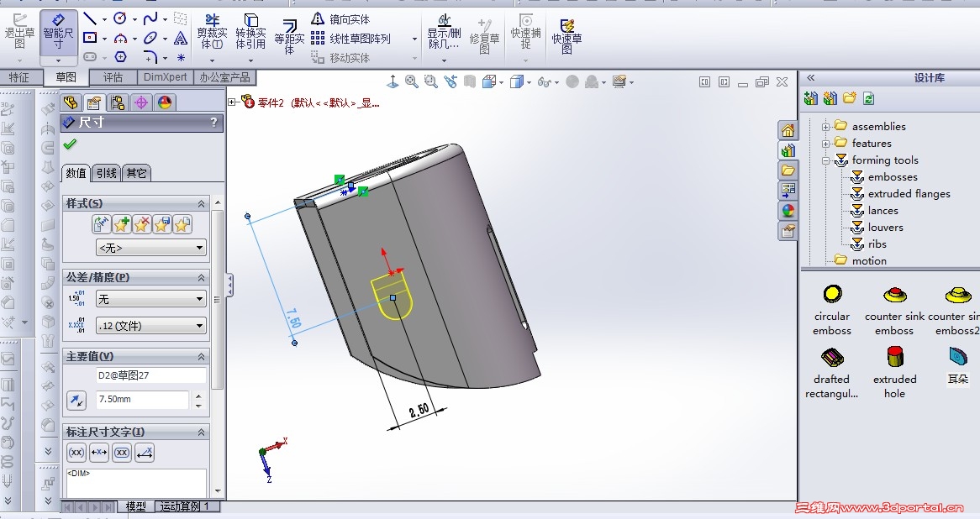Click Create New Folder icon in Design Library

[850, 98]
